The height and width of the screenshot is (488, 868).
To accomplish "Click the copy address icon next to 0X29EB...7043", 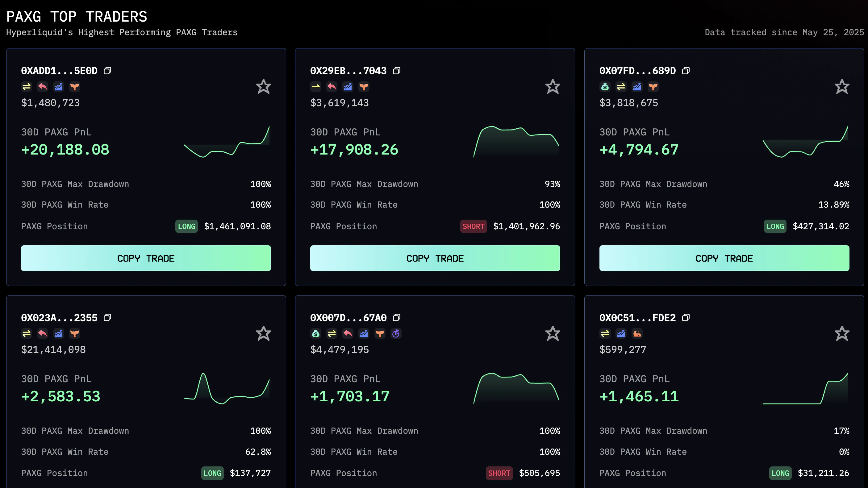I will pyautogui.click(x=397, y=71).
